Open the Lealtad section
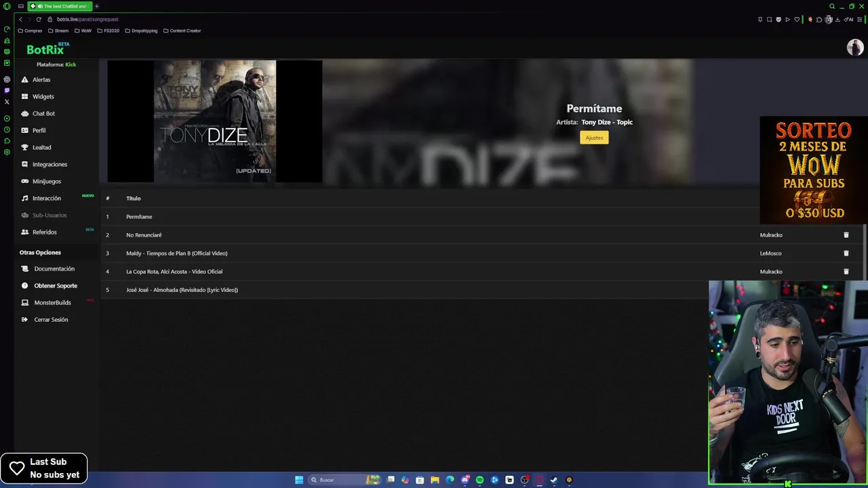This screenshot has width=868, height=488. pyautogui.click(x=41, y=148)
